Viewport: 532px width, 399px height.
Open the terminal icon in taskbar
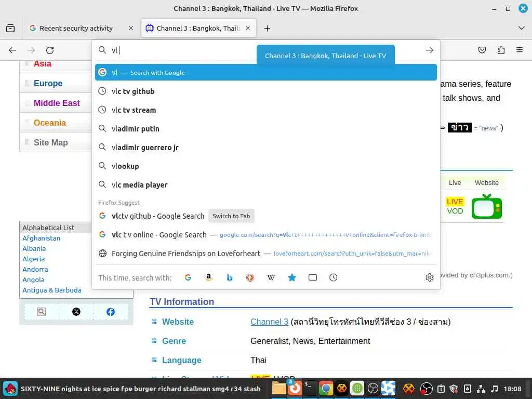[x=310, y=389]
